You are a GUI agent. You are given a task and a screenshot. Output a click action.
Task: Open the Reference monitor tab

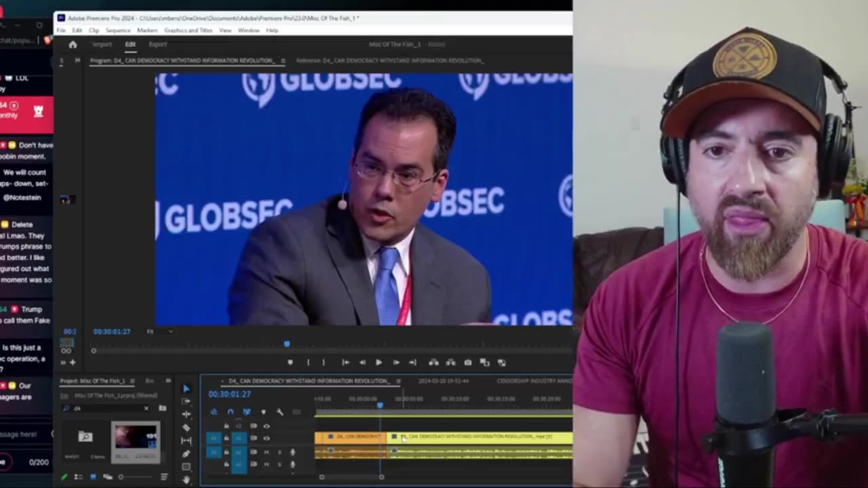click(x=390, y=60)
